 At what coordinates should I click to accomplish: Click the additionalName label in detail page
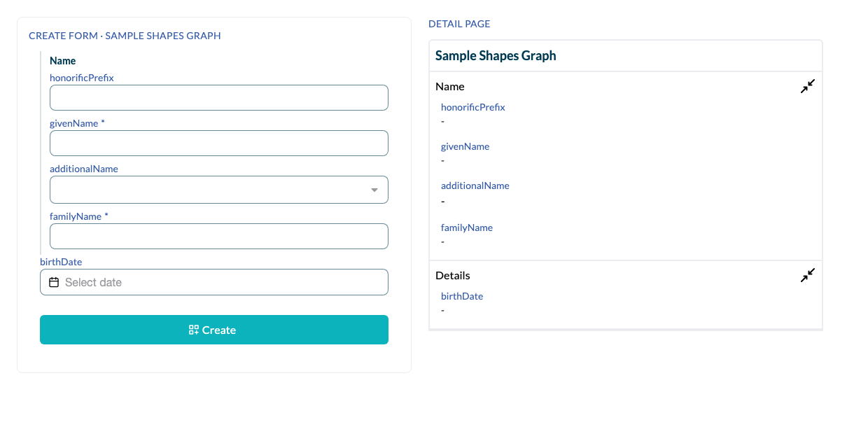pos(475,185)
